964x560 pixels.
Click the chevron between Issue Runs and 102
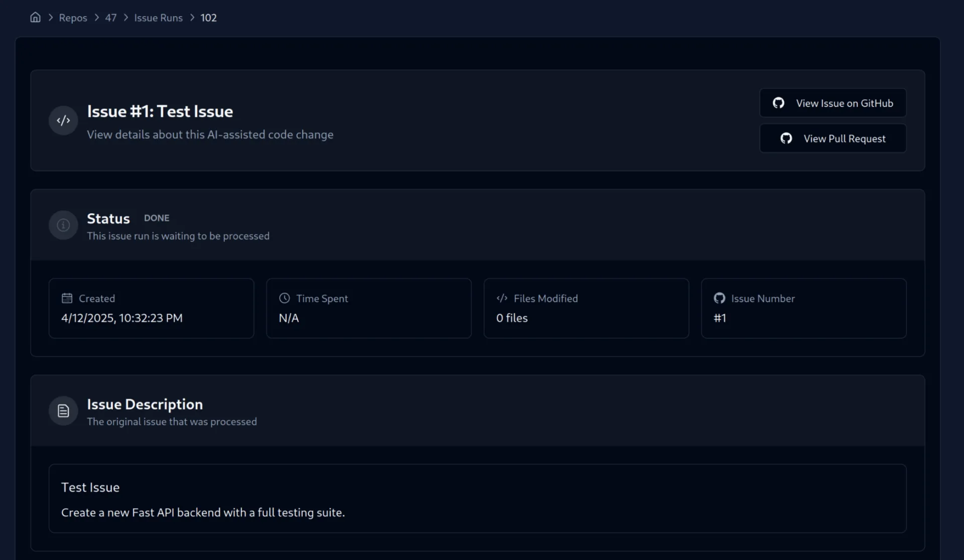pyautogui.click(x=192, y=18)
